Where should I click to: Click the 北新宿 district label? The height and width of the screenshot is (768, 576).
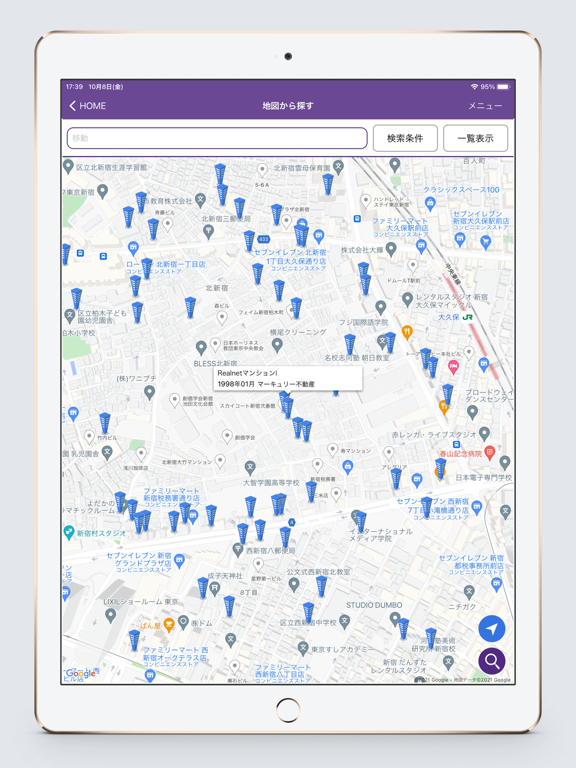coord(216,288)
